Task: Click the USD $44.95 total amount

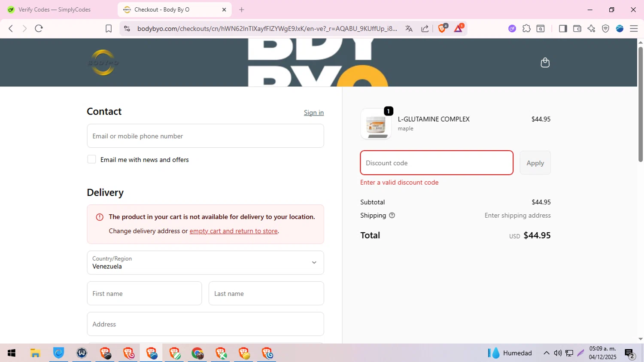Action: pyautogui.click(x=530, y=235)
